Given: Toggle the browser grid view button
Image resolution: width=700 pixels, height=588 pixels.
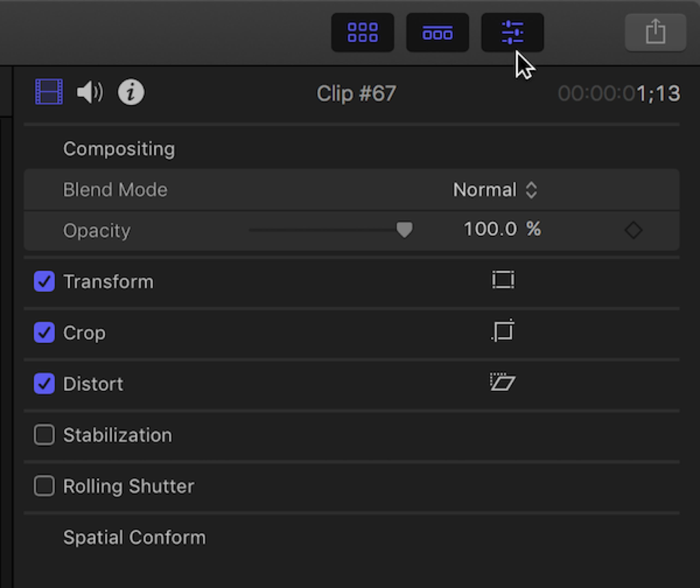Looking at the screenshot, I should [362, 32].
